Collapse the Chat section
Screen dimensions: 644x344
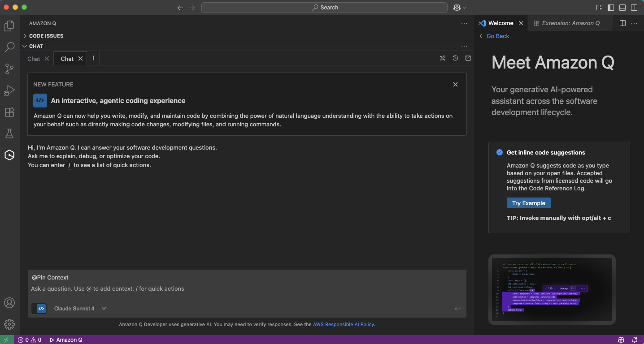36,46
